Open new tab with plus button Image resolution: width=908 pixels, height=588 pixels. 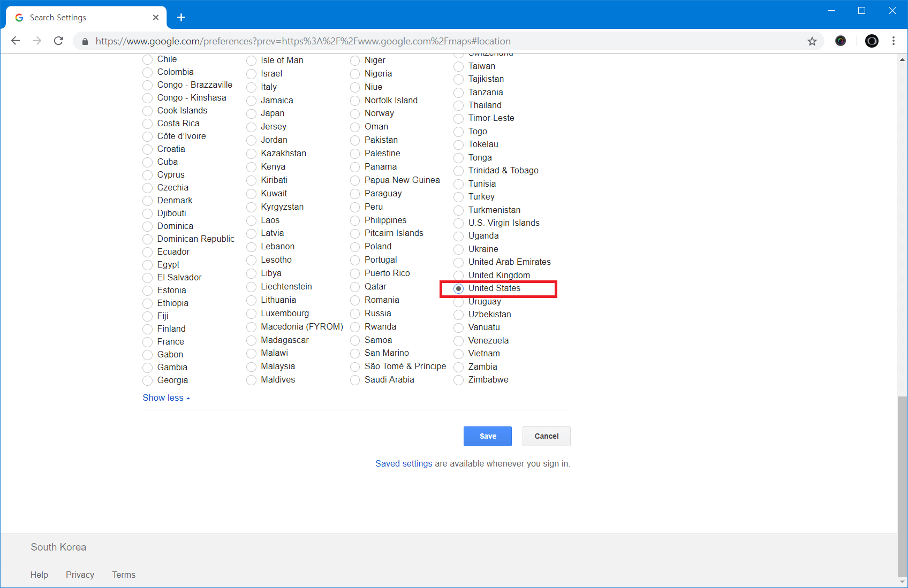point(181,18)
